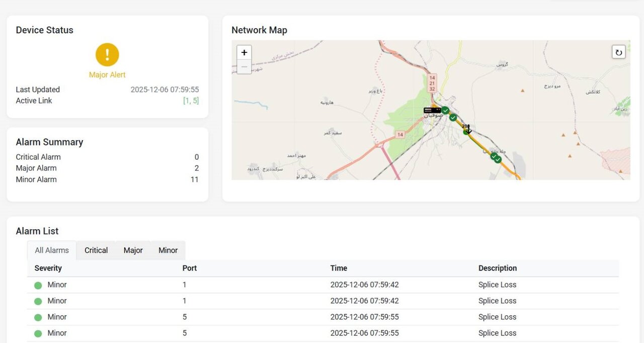
Task: Sort alarm list by Time column header
Action: [x=339, y=268]
